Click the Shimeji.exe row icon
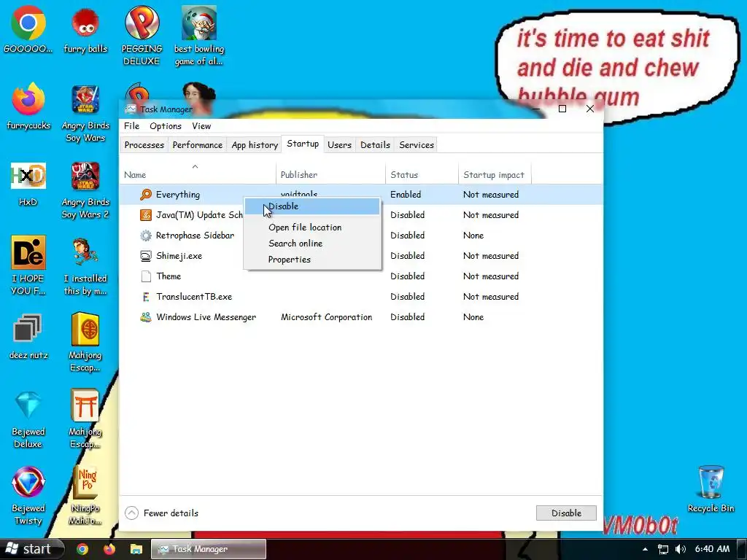747x560 pixels. point(146,256)
